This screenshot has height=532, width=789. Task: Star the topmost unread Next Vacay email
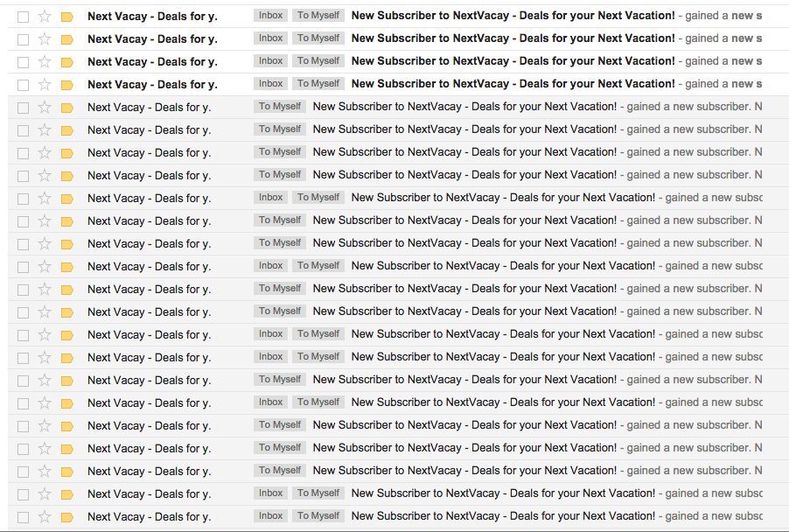point(45,17)
